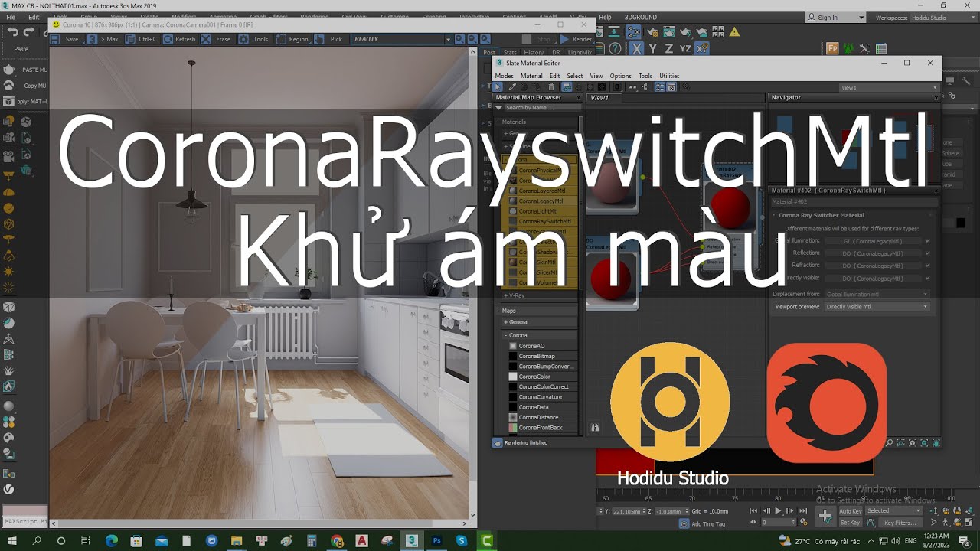Open the Viewport preview dropdown
Screen dimensions: 980x551
877,306
